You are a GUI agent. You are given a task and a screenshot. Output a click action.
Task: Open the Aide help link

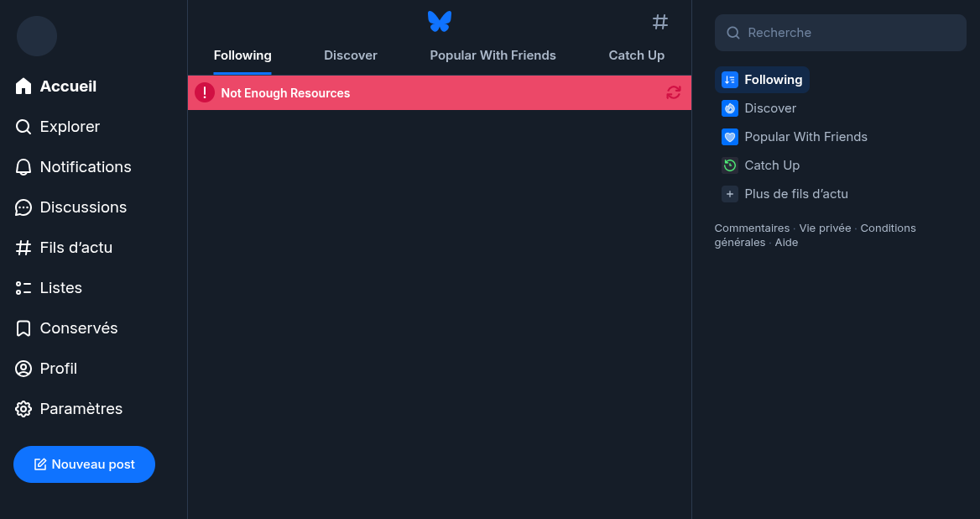[x=786, y=243]
